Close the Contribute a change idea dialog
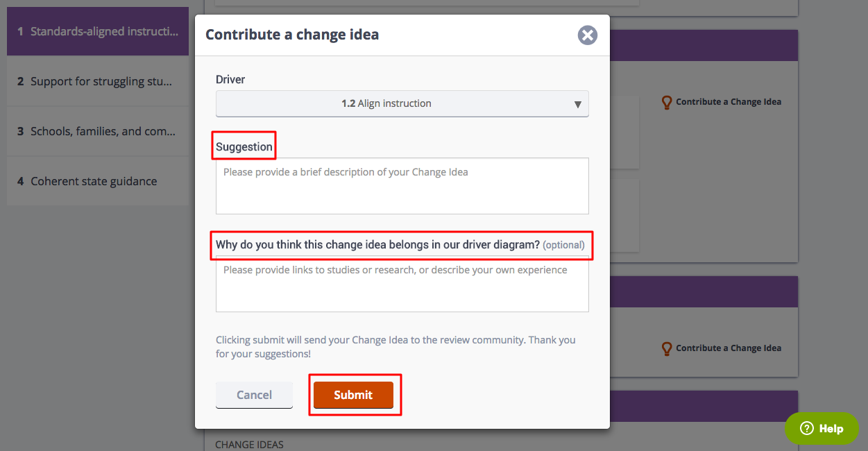The height and width of the screenshot is (451, 868). (x=588, y=35)
